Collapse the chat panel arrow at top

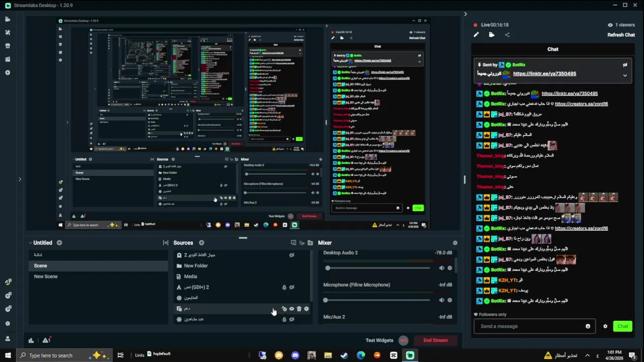tap(465, 14)
